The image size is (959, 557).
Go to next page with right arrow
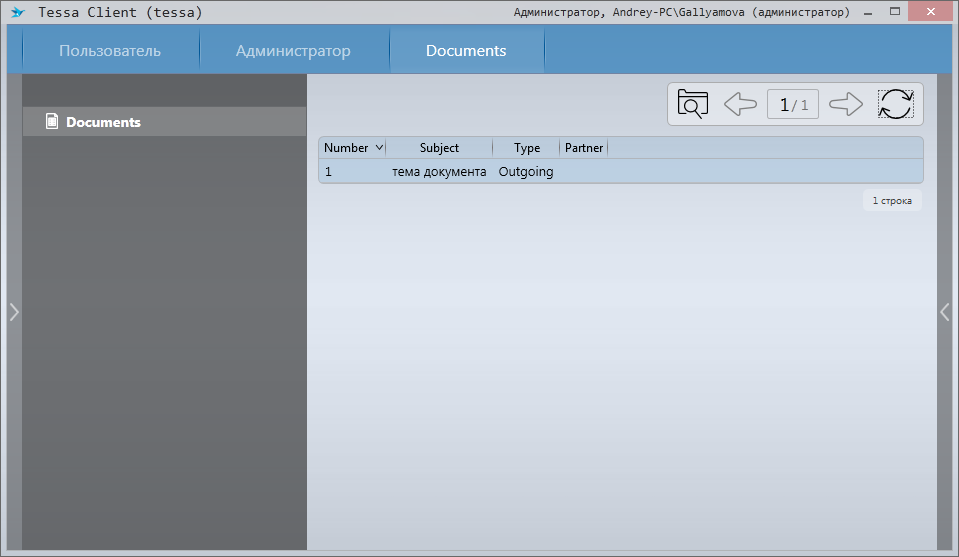846,104
